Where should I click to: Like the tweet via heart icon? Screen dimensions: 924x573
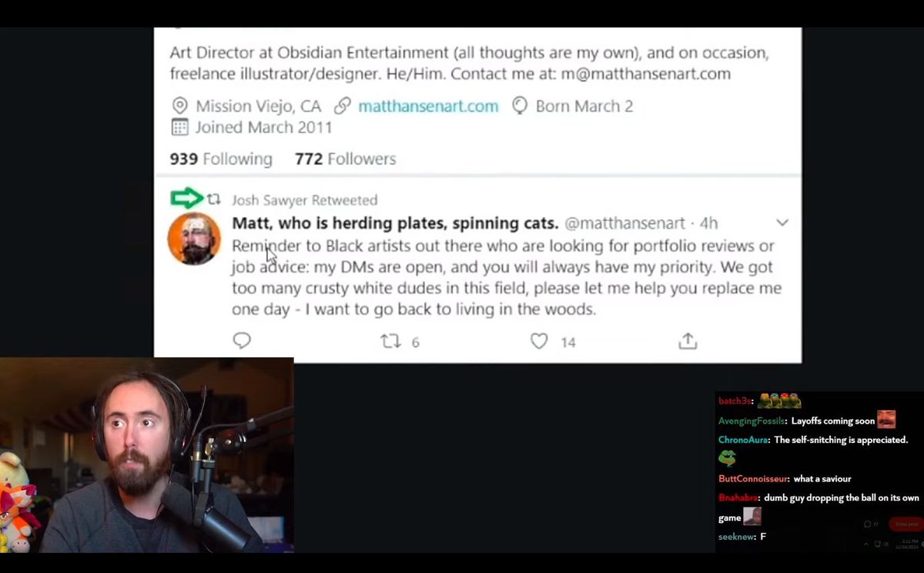click(x=539, y=341)
